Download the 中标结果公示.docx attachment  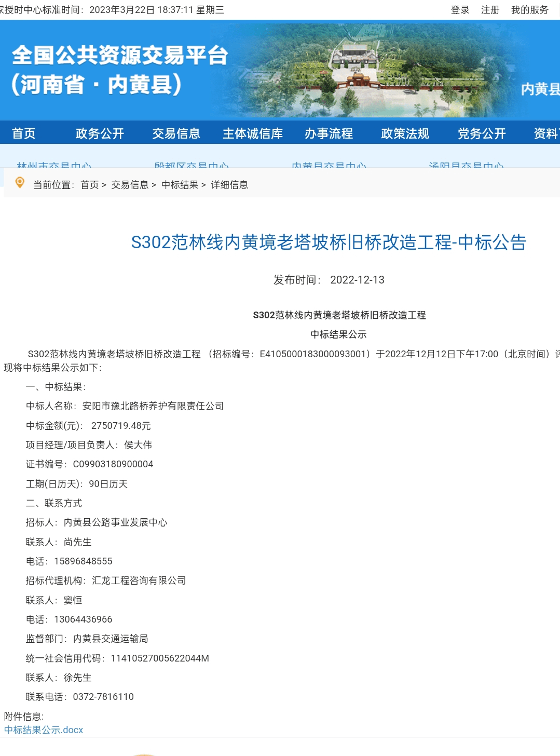44,730
